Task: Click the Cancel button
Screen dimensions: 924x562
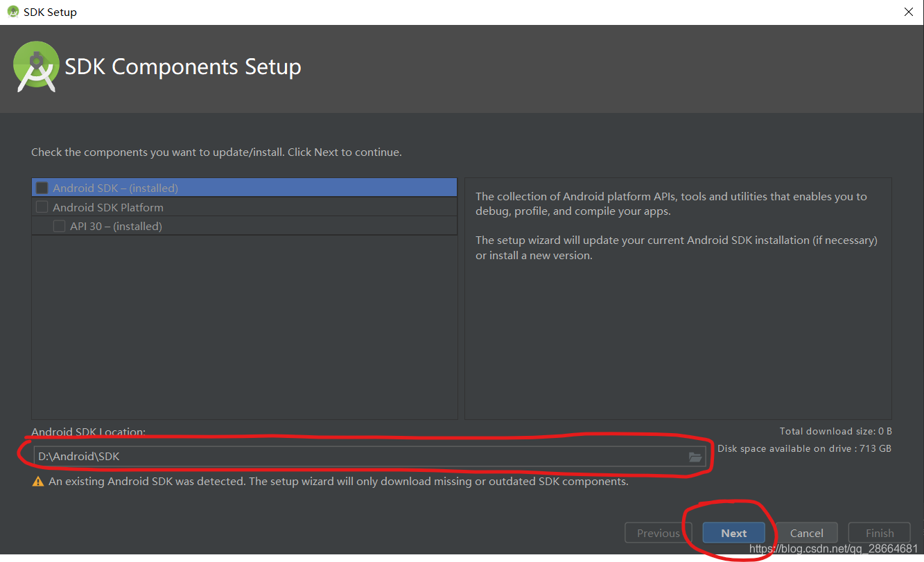Action: point(807,533)
